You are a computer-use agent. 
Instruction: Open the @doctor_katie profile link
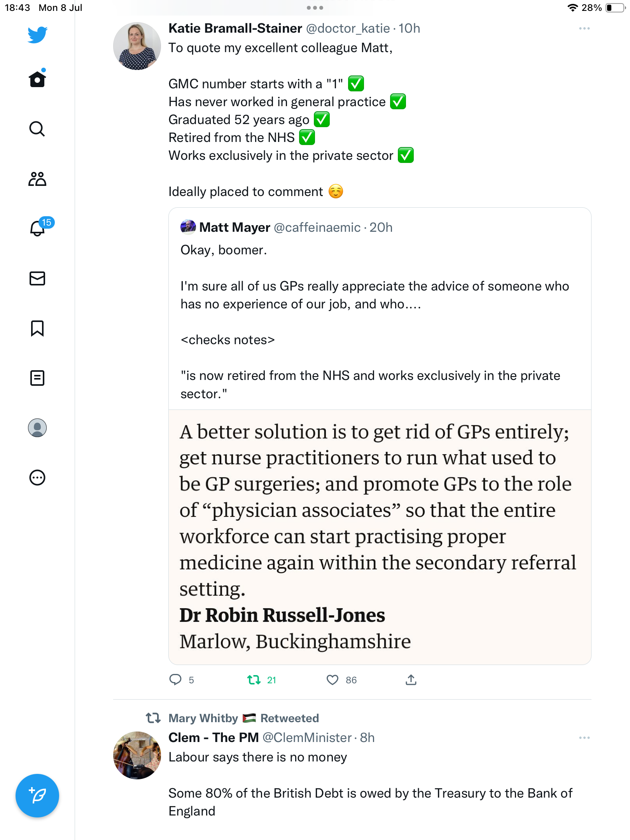coord(348,28)
